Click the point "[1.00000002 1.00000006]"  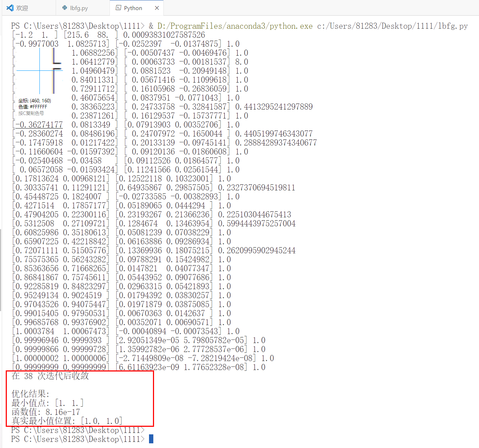pyautogui.click(x=61, y=358)
